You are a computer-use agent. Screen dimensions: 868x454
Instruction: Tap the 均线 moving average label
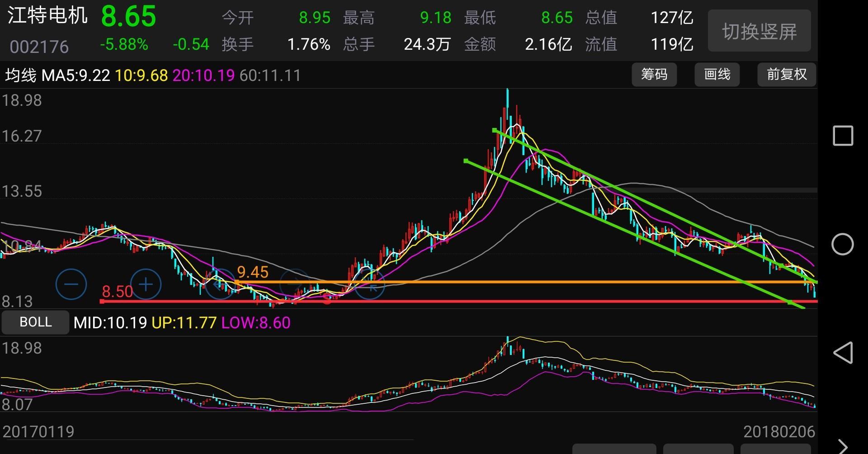point(21,75)
